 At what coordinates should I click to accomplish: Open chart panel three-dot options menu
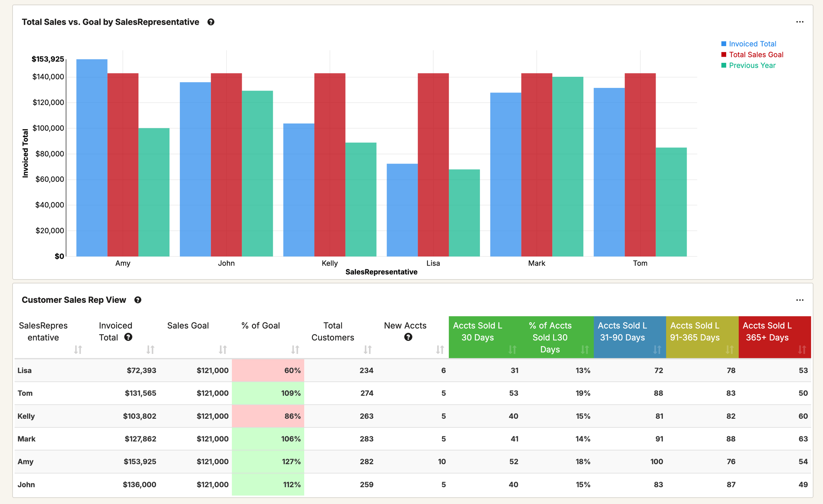799,22
